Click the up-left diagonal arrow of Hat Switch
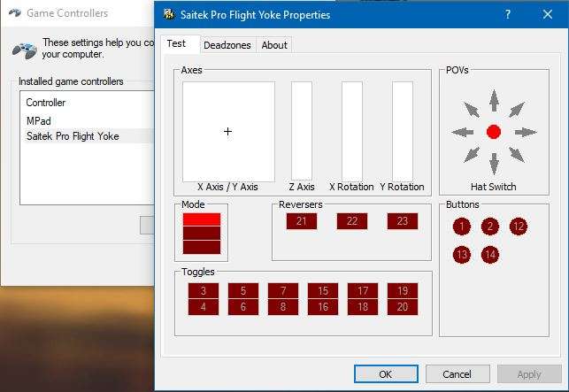Screen dimensions: 569x392 pyautogui.click(x=472, y=110)
